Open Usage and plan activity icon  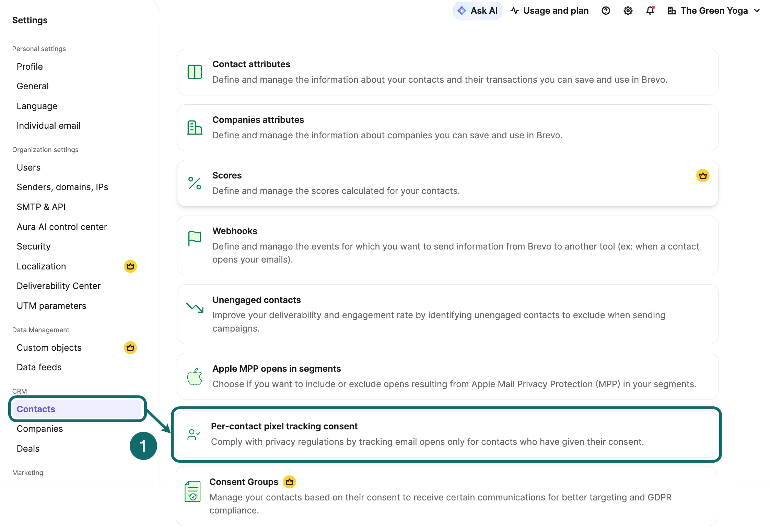pos(514,11)
